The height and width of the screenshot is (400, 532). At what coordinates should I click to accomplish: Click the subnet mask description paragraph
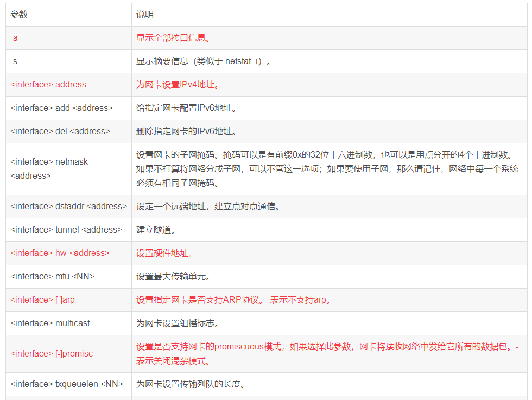pyautogui.click(x=327, y=169)
